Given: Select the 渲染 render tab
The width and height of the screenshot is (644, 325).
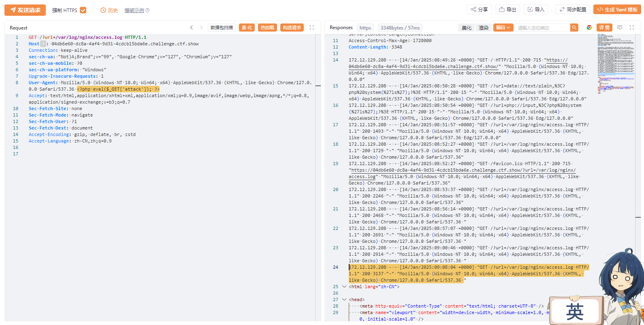Looking at the screenshot, I should point(484,28).
